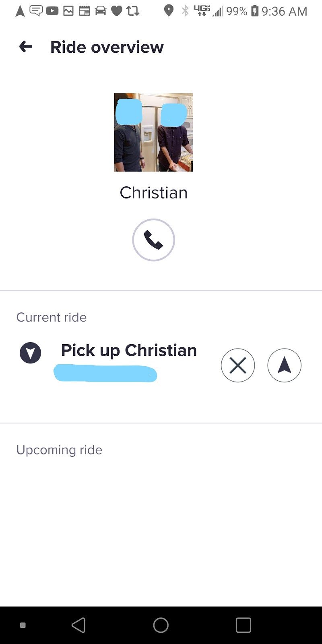Tap the Upcoming ride section heading
This screenshot has height=644, width=322.
tap(59, 450)
